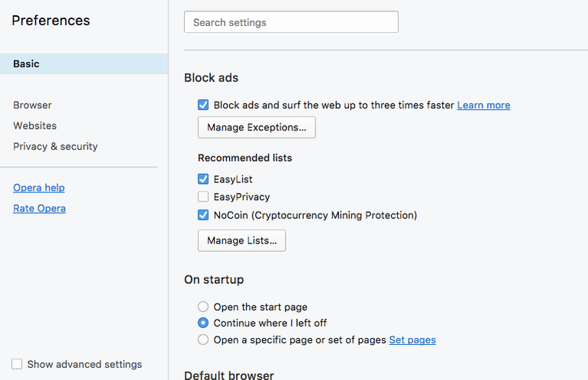Screen dimensions: 588x380
Task: Open Learn more link about ad blocking
Action: [x=483, y=105]
